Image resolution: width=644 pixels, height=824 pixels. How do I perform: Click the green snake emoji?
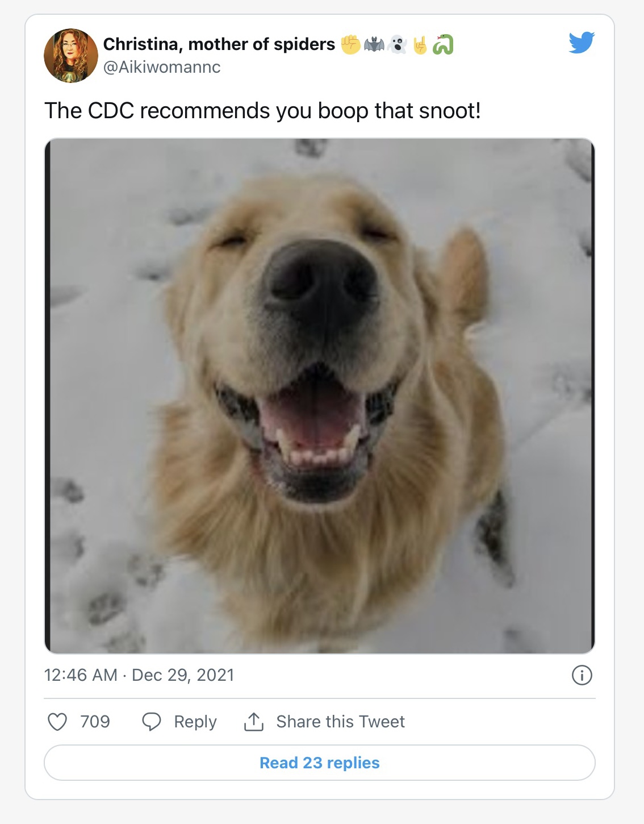(443, 44)
